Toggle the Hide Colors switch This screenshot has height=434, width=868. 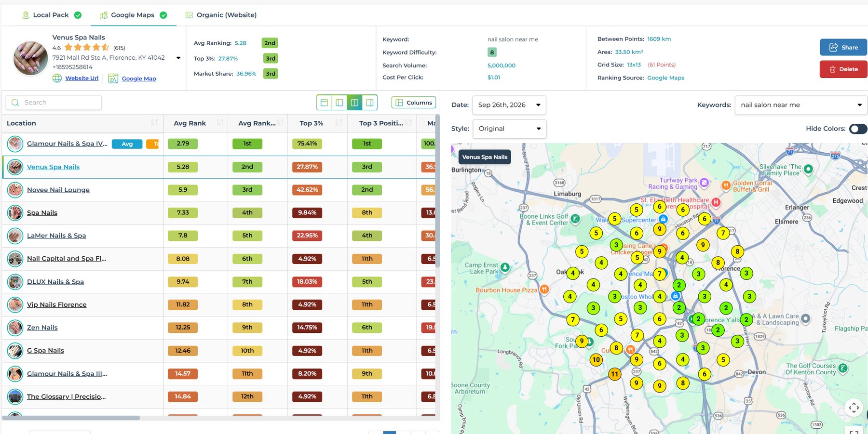pyautogui.click(x=858, y=129)
